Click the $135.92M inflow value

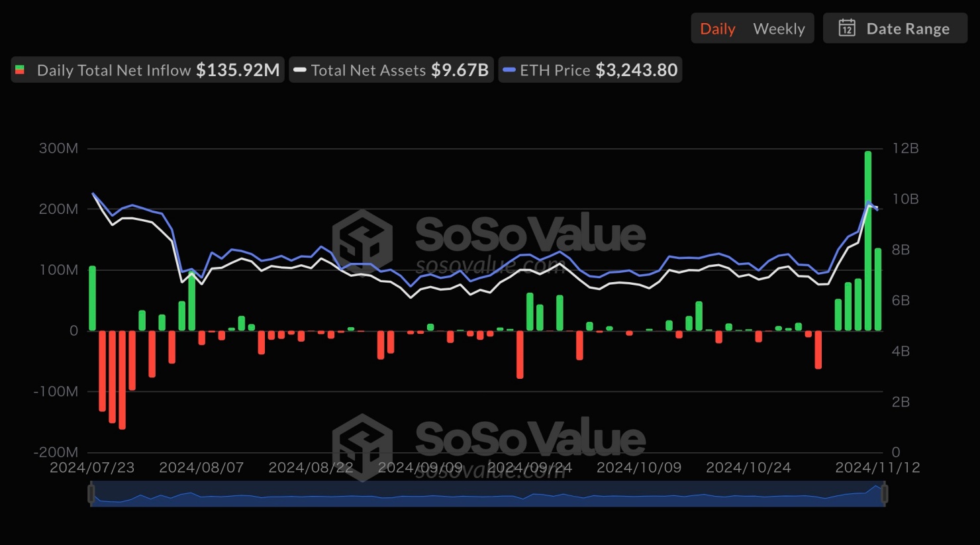coord(238,70)
